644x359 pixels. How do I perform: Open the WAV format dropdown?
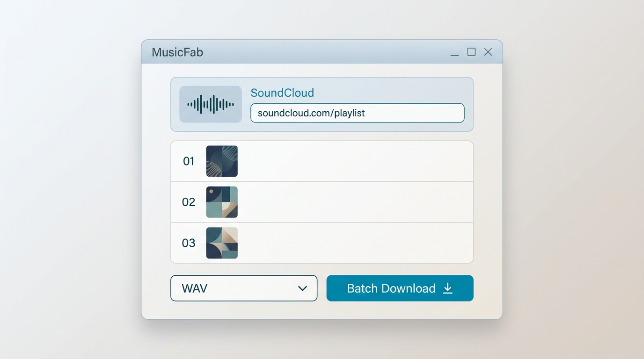(x=244, y=288)
